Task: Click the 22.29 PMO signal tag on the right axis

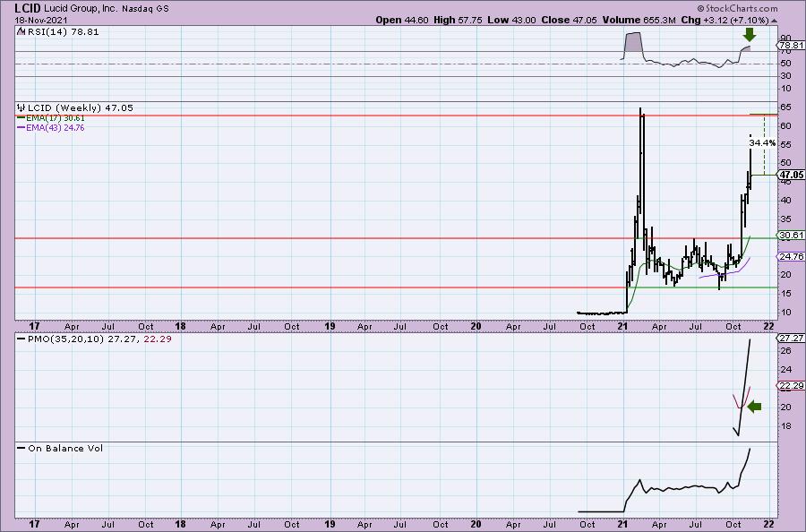Action: [791, 385]
